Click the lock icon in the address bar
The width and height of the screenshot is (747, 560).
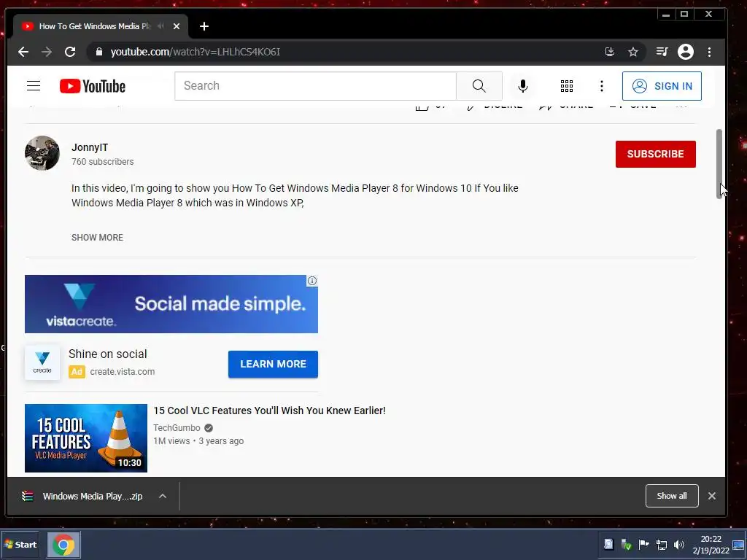pos(99,52)
